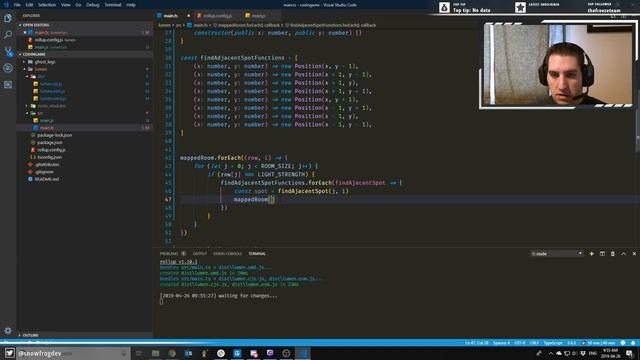Collapse the Open Editors section
The height and width of the screenshot is (360, 640).
click(x=84, y=25)
